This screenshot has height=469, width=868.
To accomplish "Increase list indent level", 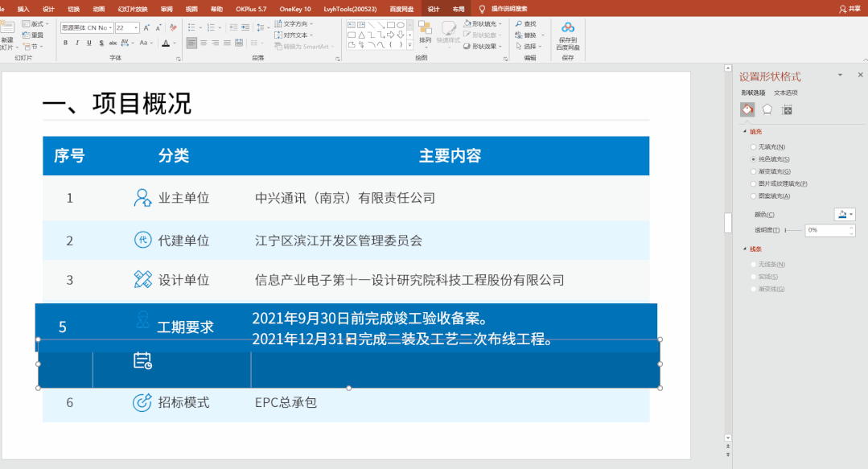I will pyautogui.click(x=245, y=27).
